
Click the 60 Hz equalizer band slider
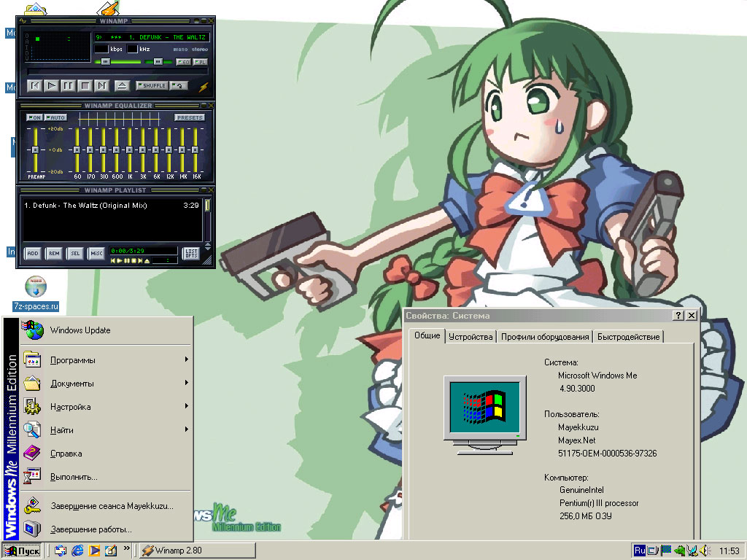click(77, 149)
